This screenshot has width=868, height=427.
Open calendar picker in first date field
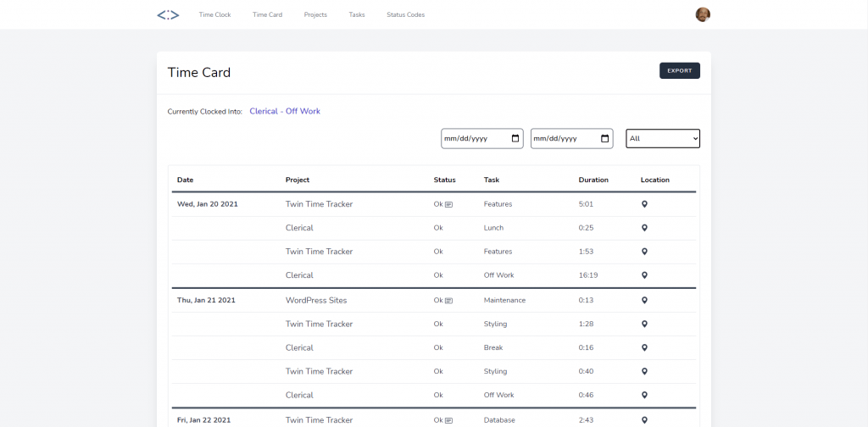tap(515, 138)
